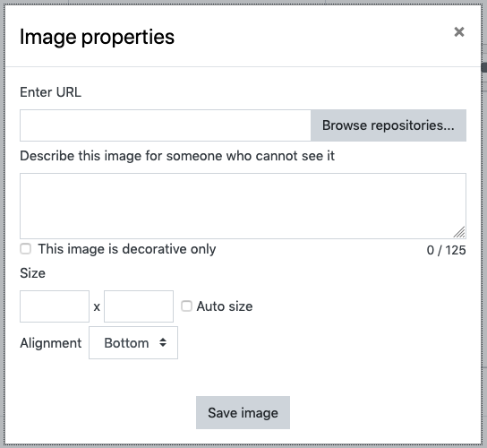The width and height of the screenshot is (487, 448).
Task: Click the description box resize handle
Action: (459, 232)
